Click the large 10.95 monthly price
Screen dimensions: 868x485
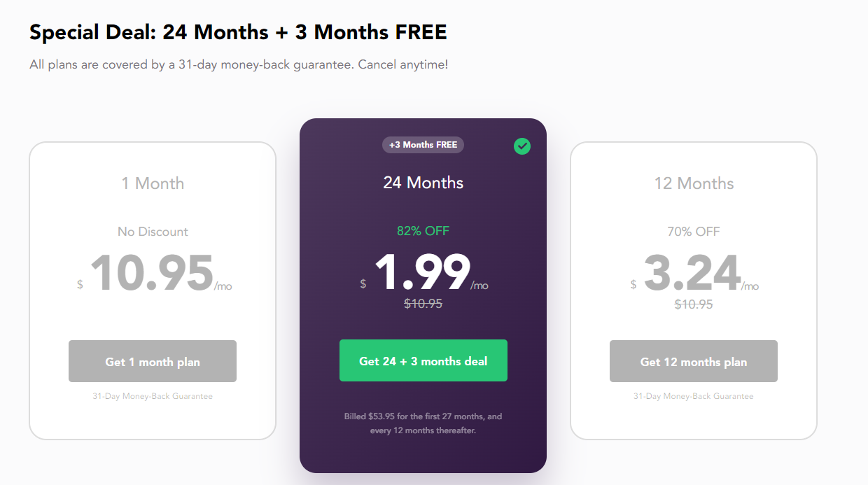[152, 274]
